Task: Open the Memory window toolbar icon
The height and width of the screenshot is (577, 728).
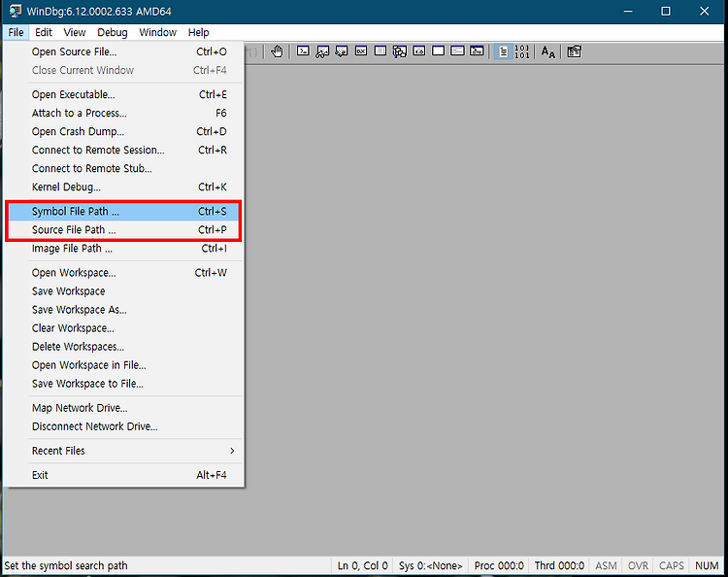Action: (381, 51)
